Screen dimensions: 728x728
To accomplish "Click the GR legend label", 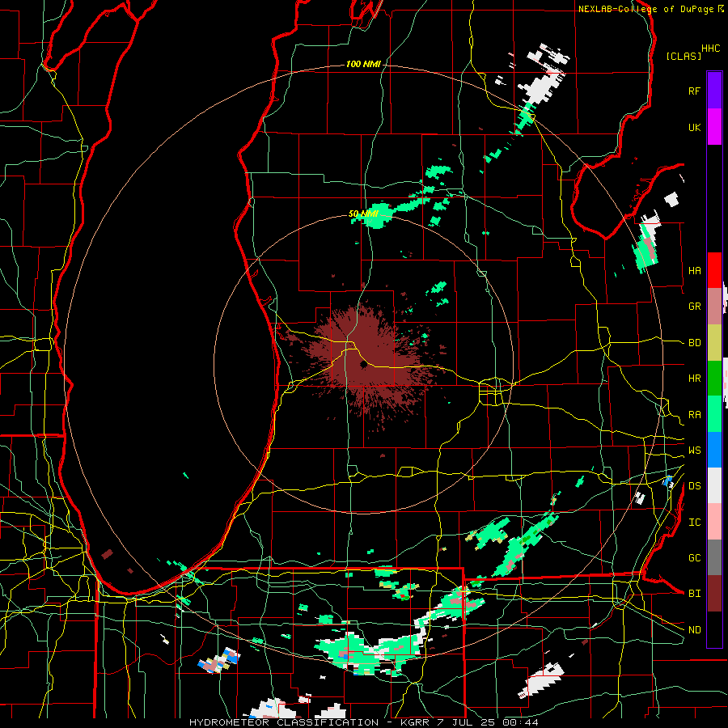I will [695, 307].
